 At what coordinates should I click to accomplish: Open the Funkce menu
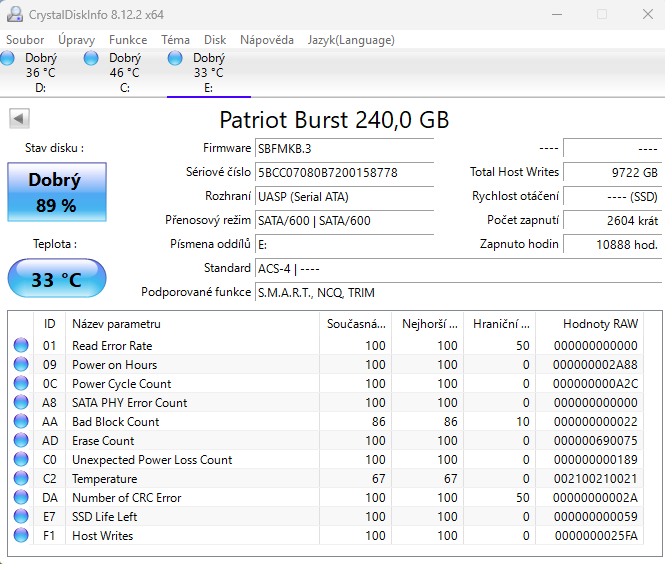(128, 40)
